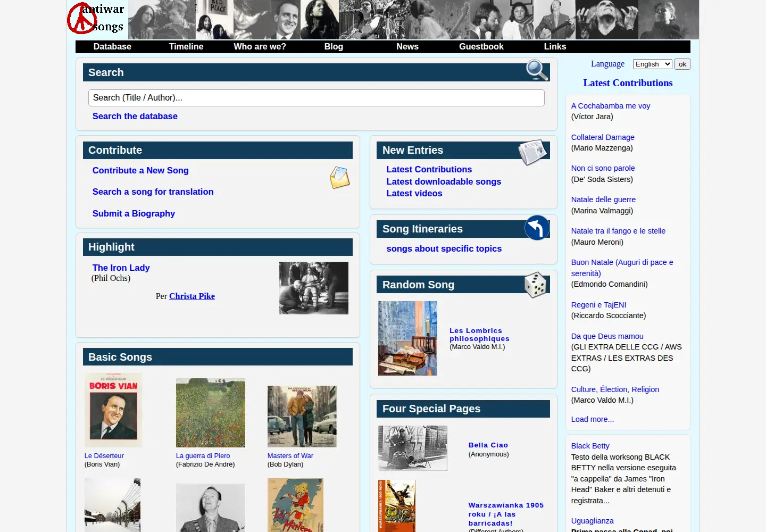
Task: Open the Links menu item
Action: [x=555, y=47]
